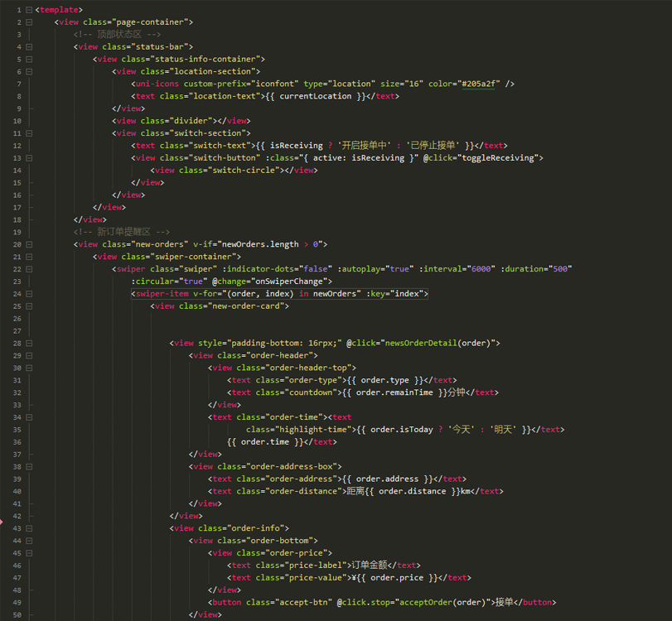Collapse the order-address-box fold on line 38

pos(29,467)
